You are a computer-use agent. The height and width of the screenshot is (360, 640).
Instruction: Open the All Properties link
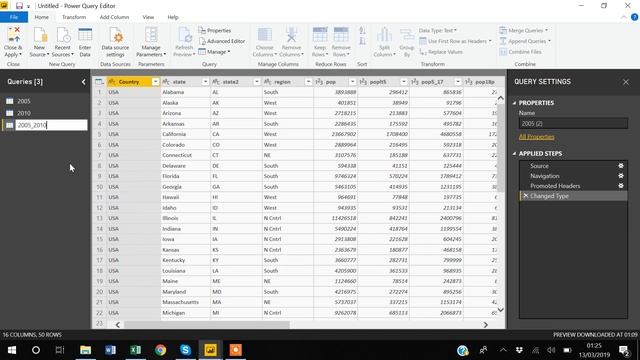pyautogui.click(x=536, y=137)
